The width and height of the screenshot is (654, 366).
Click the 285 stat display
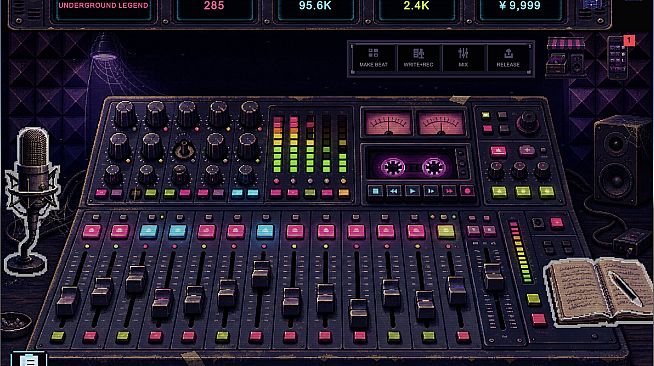pyautogui.click(x=214, y=8)
